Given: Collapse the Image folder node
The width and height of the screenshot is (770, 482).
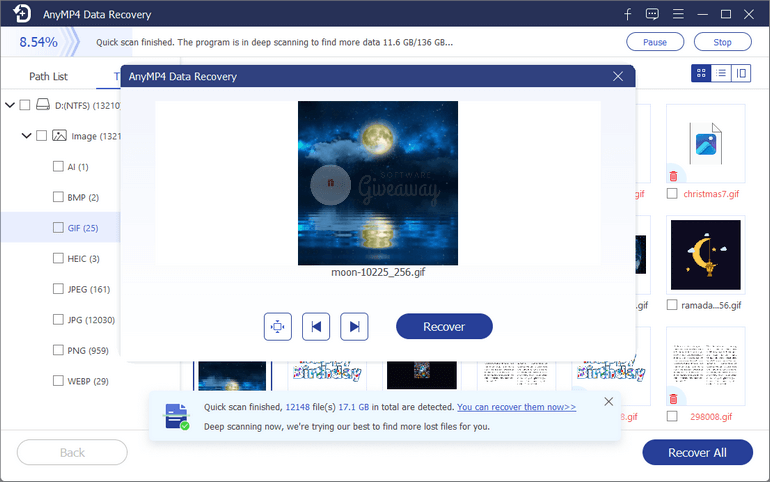Looking at the screenshot, I should [x=26, y=136].
